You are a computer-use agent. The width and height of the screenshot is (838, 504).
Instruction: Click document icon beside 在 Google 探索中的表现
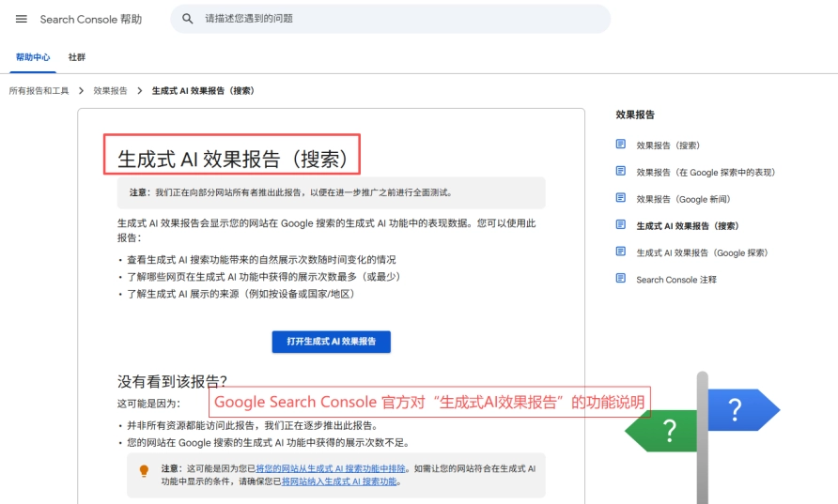pyautogui.click(x=620, y=171)
